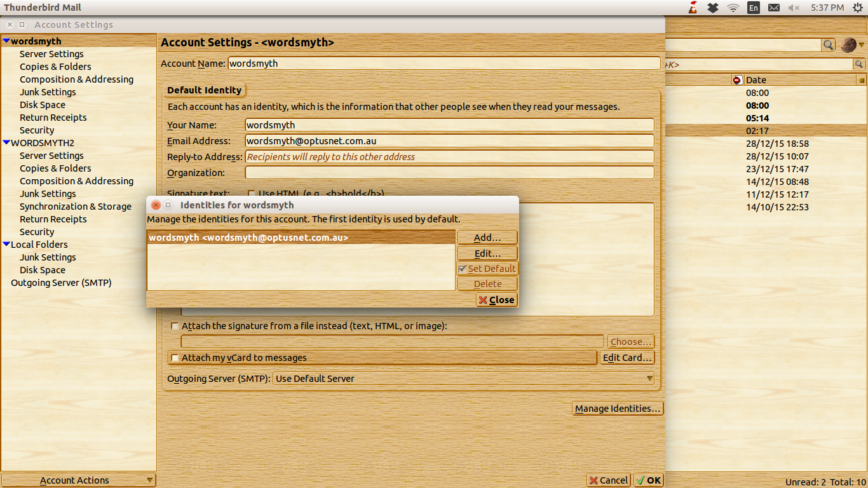
Task: Open dropdown arrow beside the avatar icon
Action: (862, 45)
